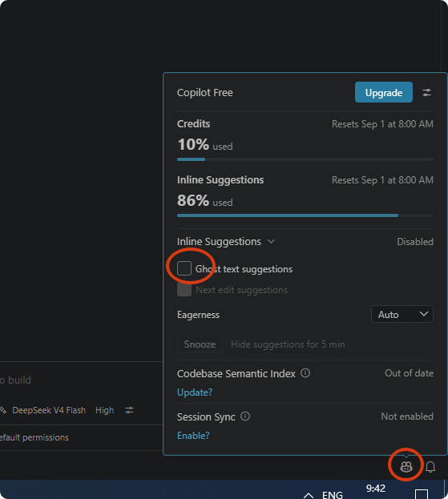The image size is (448, 499).
Task: Click the Not enabled status text
Action: tap(407, 417)
